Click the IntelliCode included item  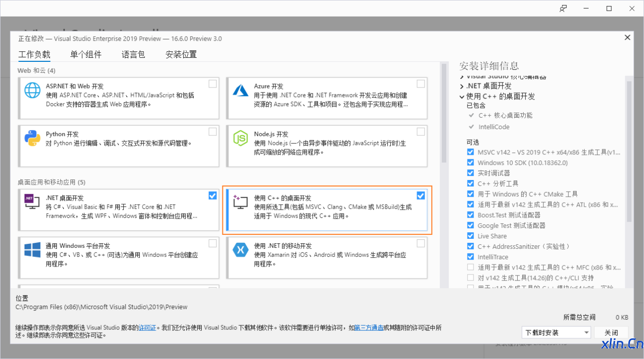[x=494, y=127]
